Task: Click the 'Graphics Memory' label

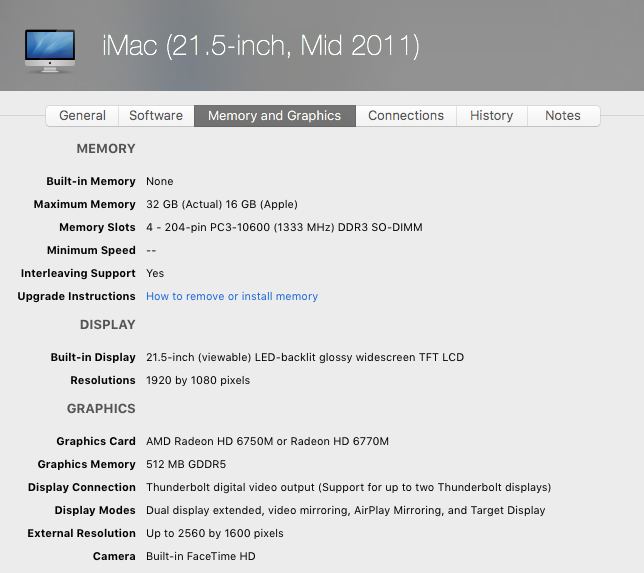Action: 86,464
